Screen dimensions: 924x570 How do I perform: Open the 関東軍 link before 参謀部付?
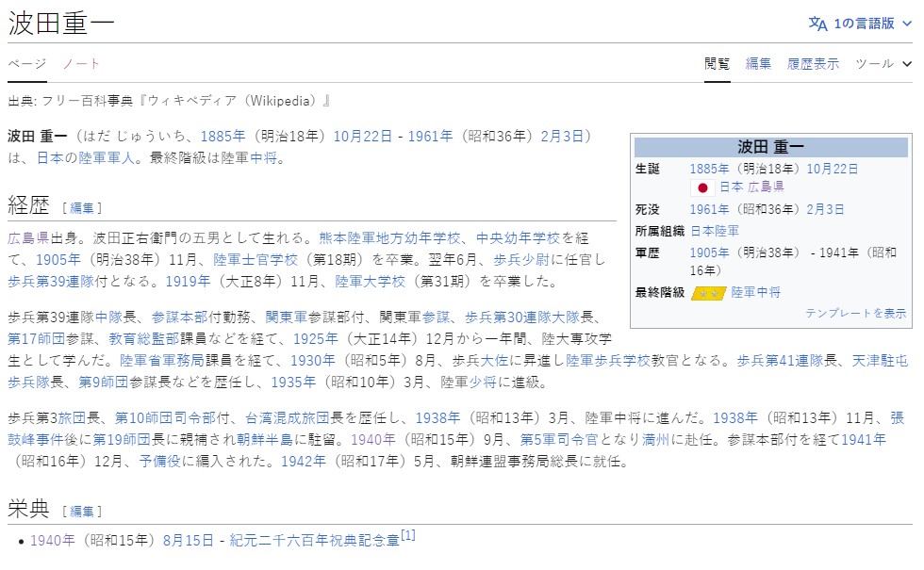point(287,318)
